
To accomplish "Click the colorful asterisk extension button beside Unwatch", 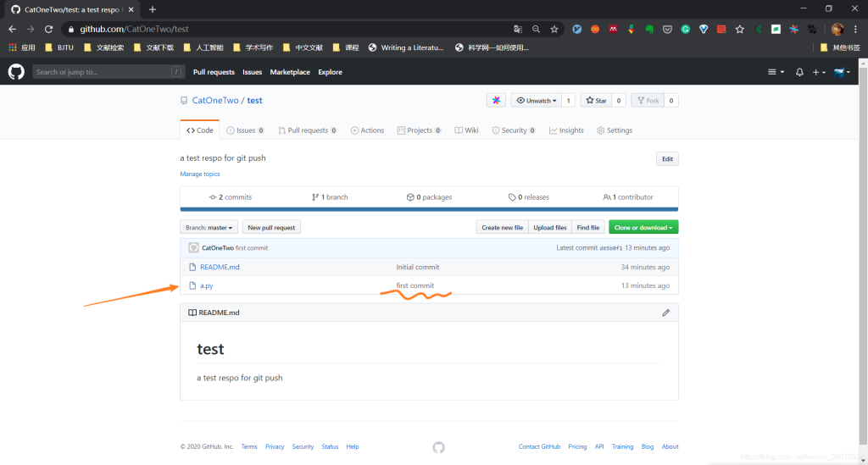I will tap(496, 100).
